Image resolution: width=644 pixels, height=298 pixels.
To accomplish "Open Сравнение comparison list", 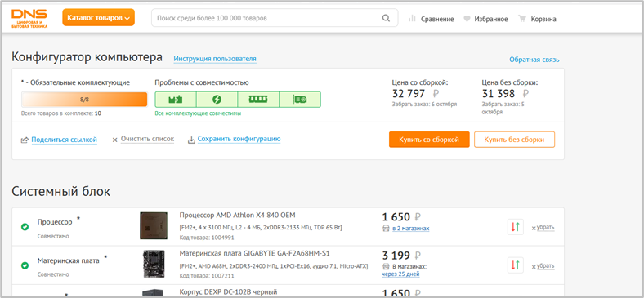I will coord(437,19).
